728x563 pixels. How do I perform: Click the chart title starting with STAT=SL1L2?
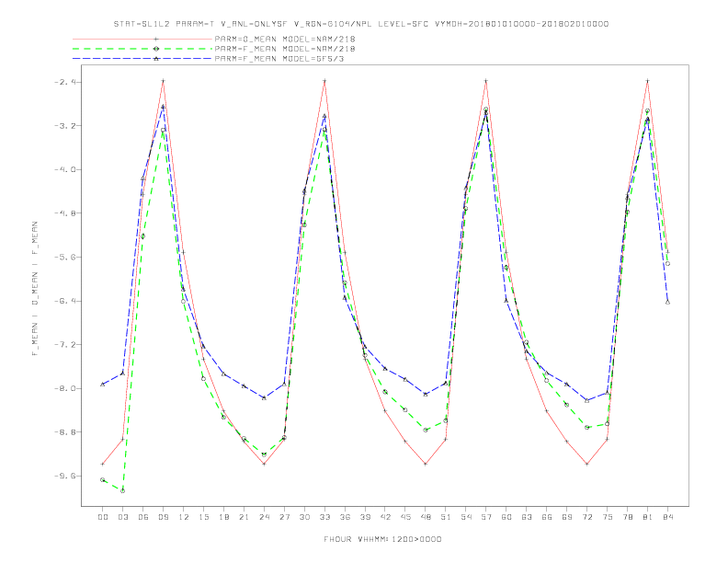tap(361, 24)
